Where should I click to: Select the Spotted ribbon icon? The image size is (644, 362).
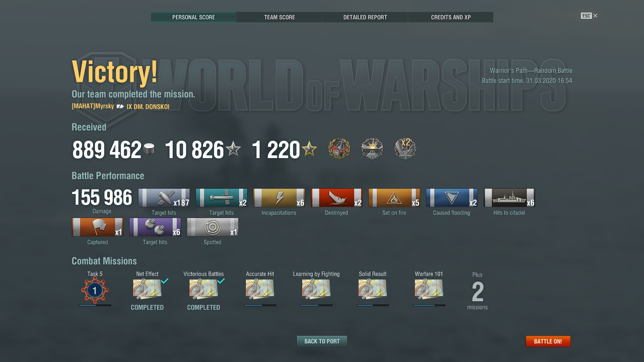(x=213, y=227)
